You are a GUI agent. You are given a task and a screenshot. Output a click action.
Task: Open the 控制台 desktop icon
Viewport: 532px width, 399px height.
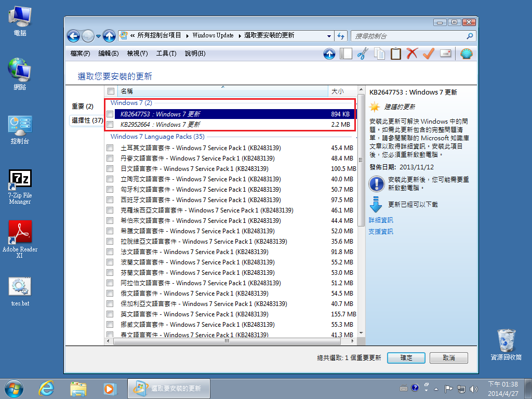[20, 130]
